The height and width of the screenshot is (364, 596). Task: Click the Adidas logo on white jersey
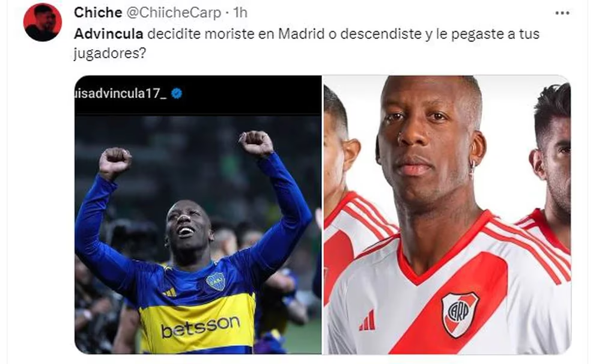(367, 321)
